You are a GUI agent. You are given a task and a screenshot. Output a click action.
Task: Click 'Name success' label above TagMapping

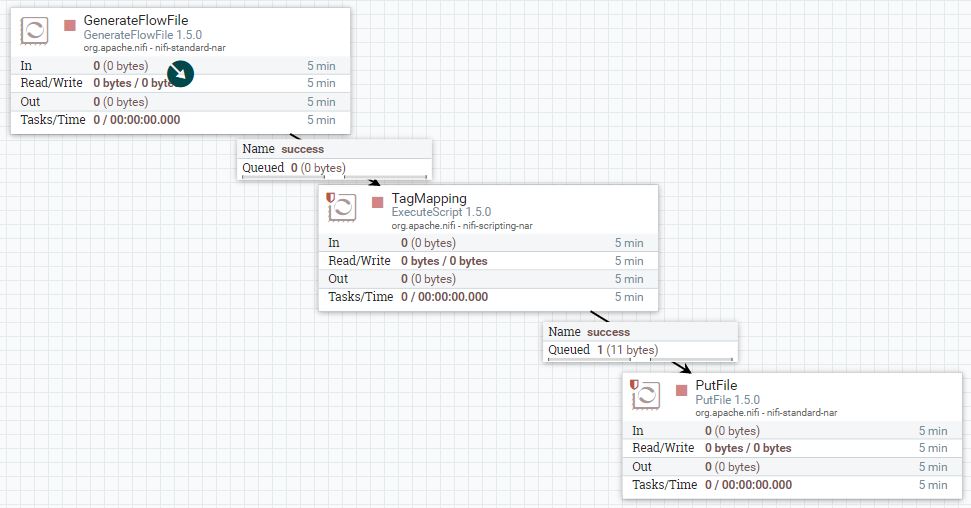283,149
